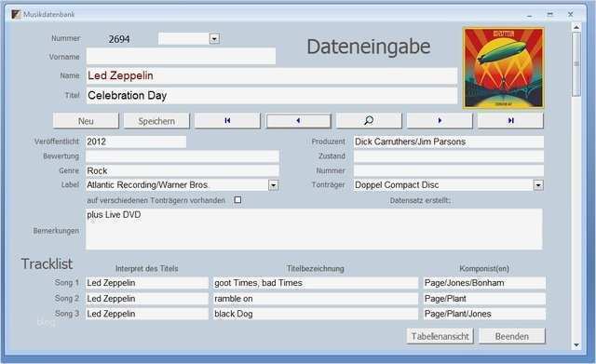Click Song 3 composer Page/Plant/Jones
This screenshot has width=596, height=364.
(x=484, y=314)
